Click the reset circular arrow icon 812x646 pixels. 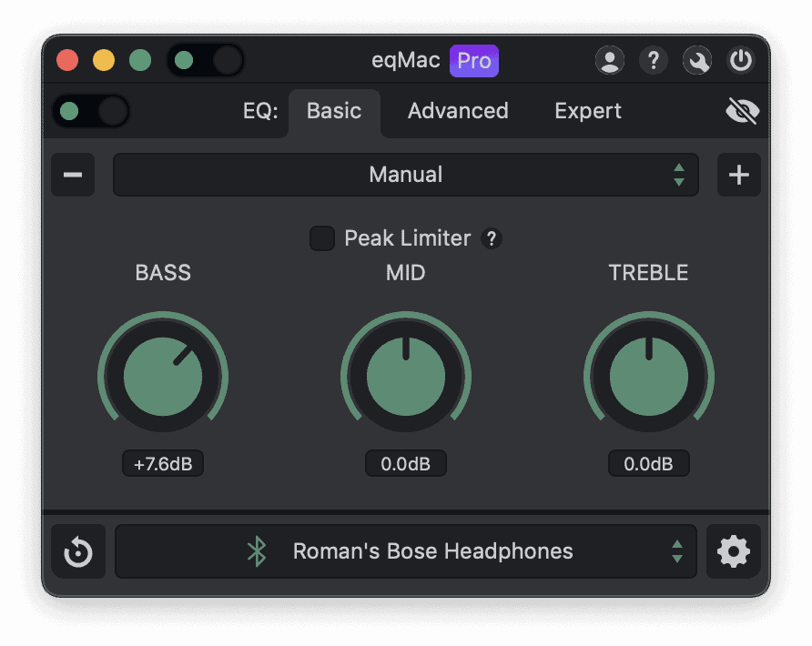[x=78, y=551]
